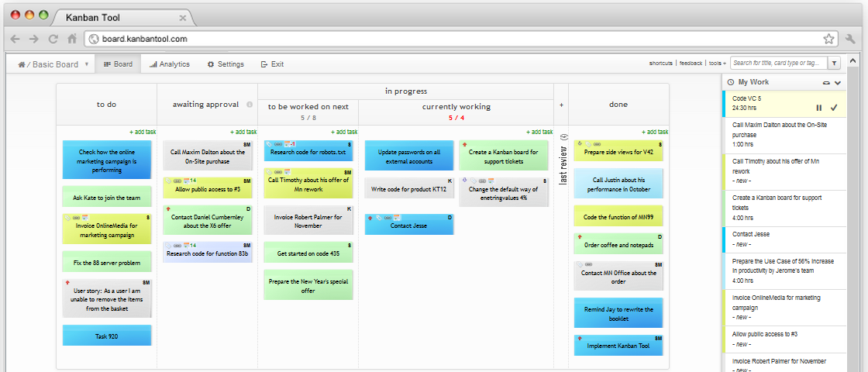Click red priority arrow on User story card
Image resolution: width=868 pixels, height=372 pixels.
pos(67,282)
